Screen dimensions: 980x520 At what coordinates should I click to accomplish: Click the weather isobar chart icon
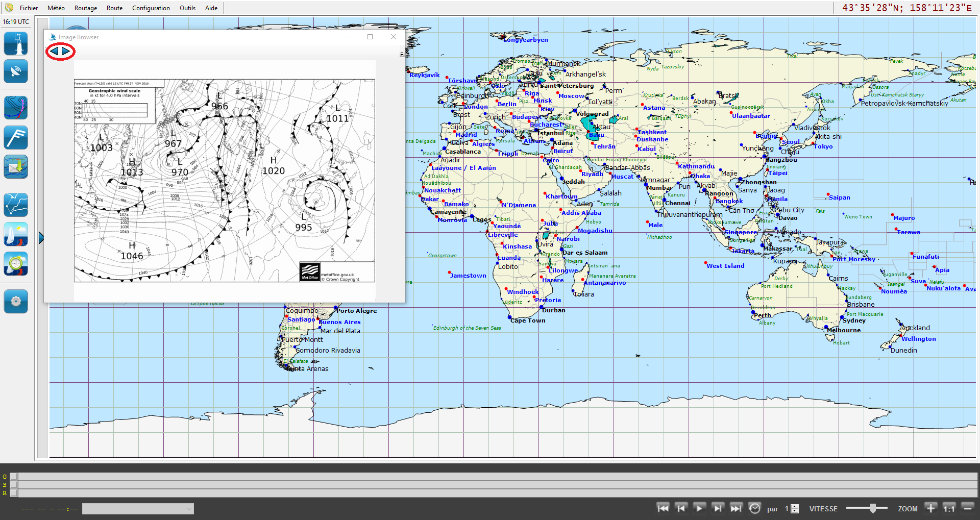[16, 108]
